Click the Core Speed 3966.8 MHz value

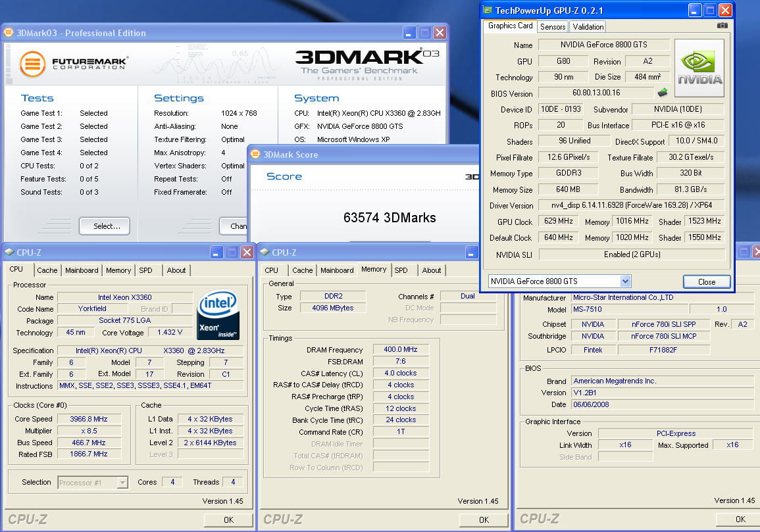point(89,419)
